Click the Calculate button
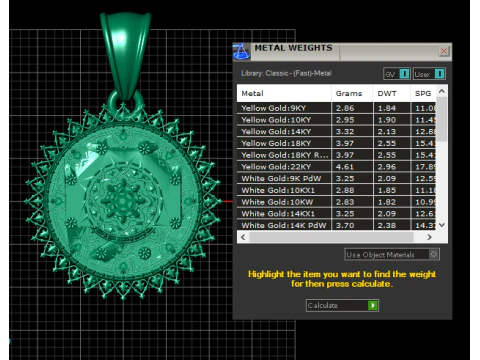 coord(342,305)
